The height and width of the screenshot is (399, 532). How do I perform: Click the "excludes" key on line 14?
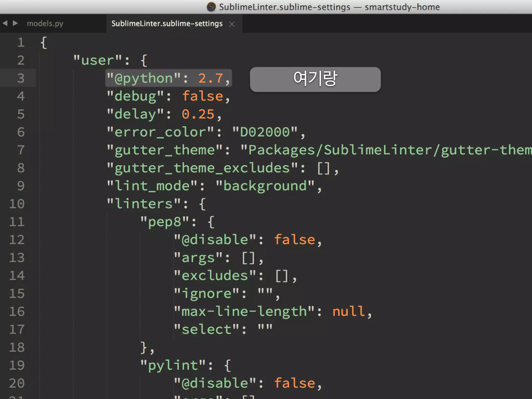tap(215, 275)
